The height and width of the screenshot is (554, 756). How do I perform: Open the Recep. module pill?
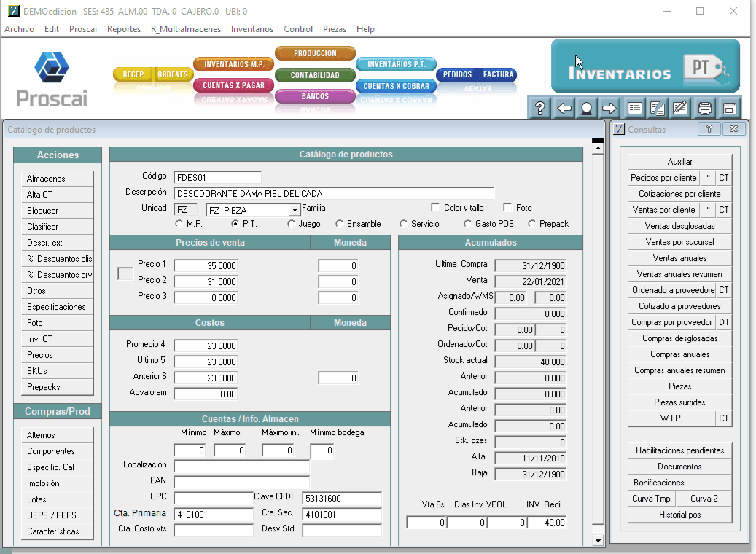click(133, 74)
